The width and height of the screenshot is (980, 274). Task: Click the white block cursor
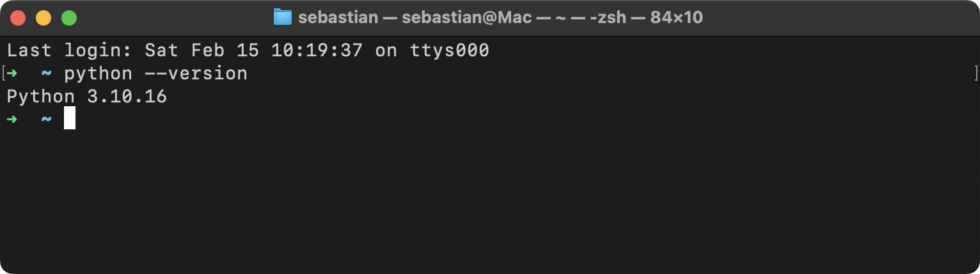click(x=70, y=118)
